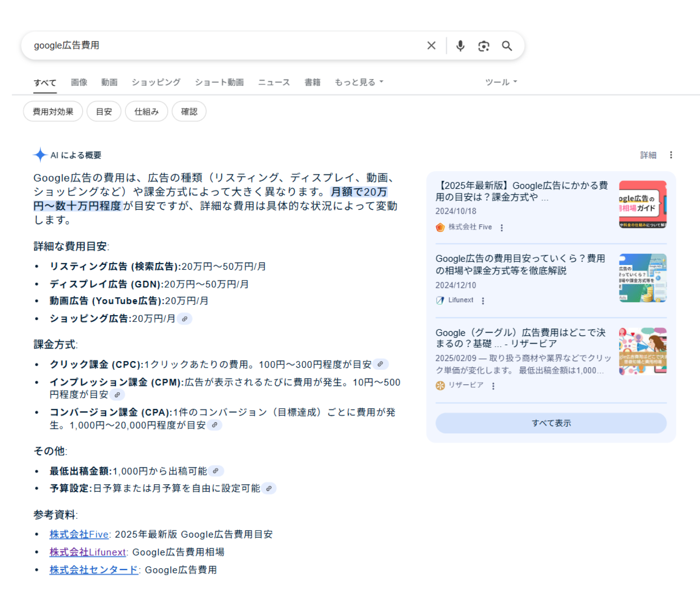Click the heading 課金方式
This screenshot has height=597, width=700.
click(55, 344)
